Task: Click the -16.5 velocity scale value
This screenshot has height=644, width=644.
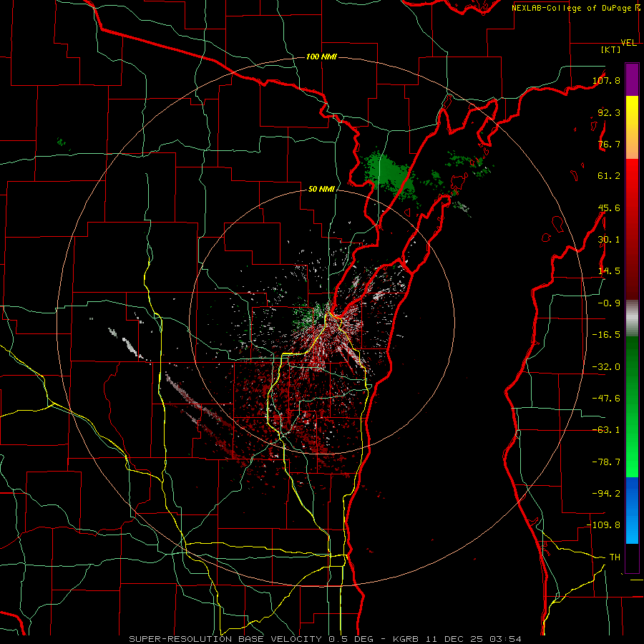Action: click(x=606, y=335)
